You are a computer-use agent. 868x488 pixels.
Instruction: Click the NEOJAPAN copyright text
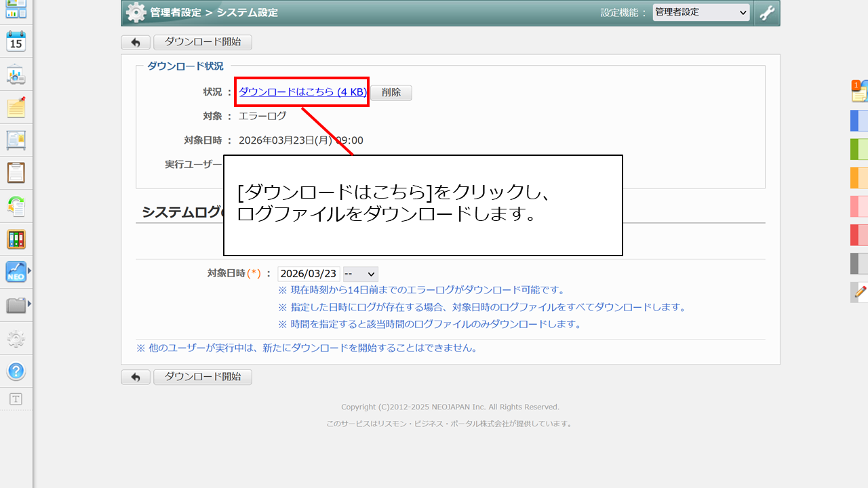[450, 407]
